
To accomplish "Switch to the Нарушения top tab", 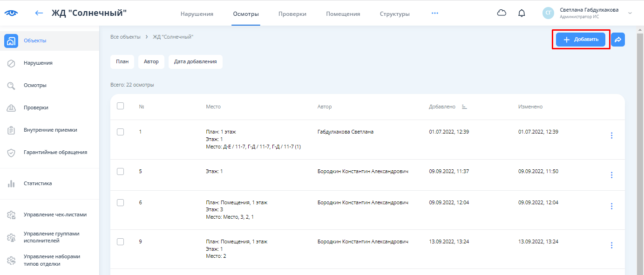I will (197, 14).
